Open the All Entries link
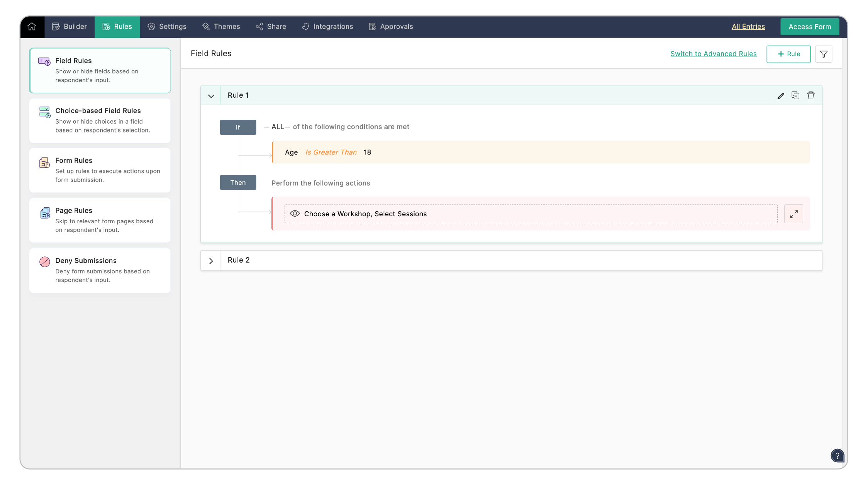The width and height of the screenshot is (868, 485). pos(748,27)
